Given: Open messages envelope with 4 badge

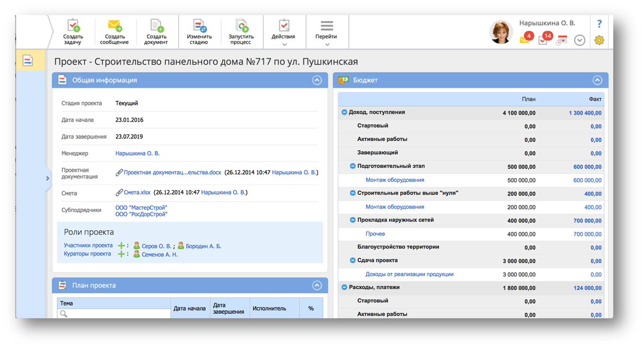Looking at the screenshot, I should pos(526,39).
